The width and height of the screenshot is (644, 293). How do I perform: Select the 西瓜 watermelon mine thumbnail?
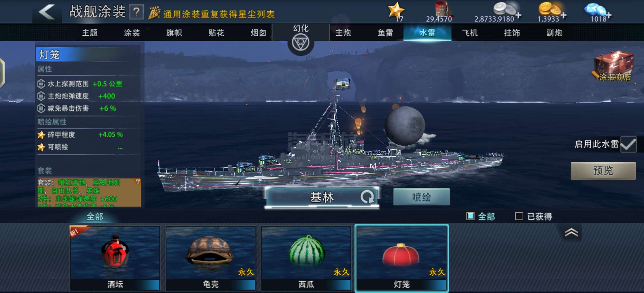tap(306, 258)
